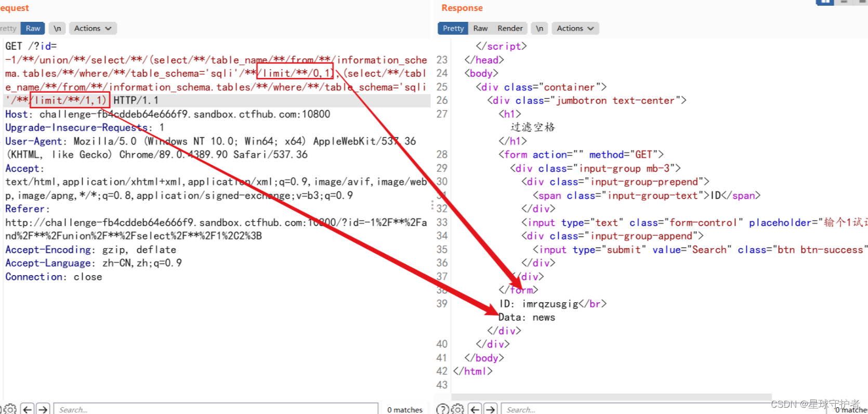
Task: Open the Request Actions dropdown
Action: click(x=93, y=28)
